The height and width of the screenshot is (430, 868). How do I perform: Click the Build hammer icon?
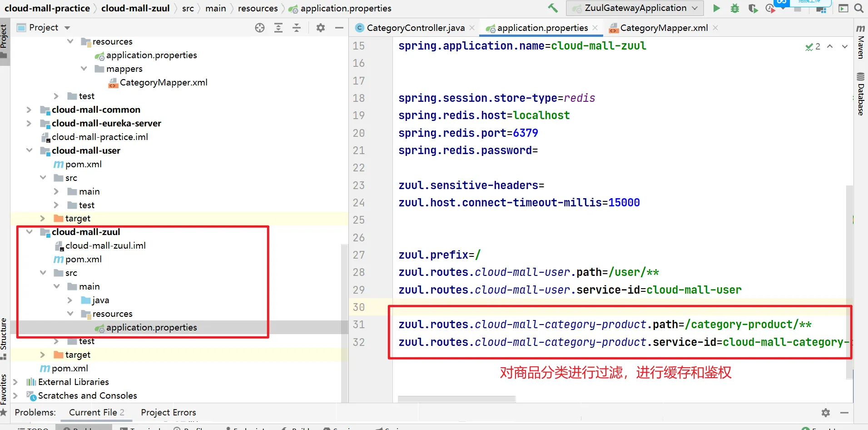pyautogui.click(x=553, y=8)
